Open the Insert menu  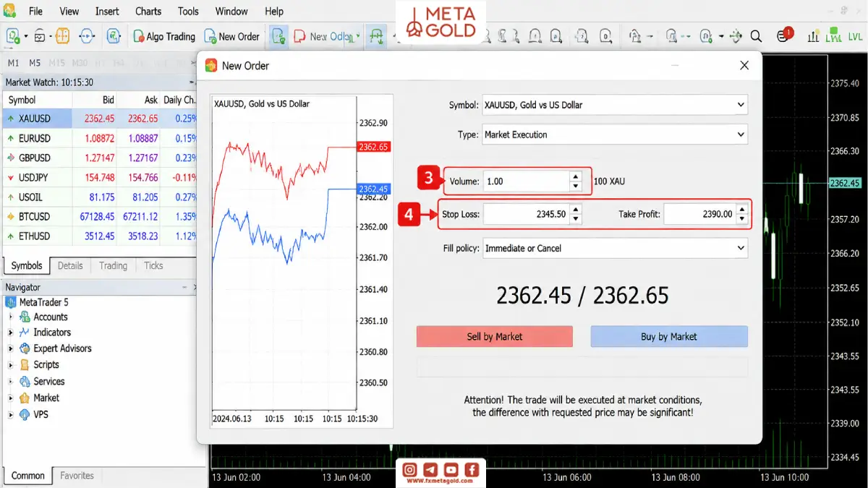click(x=107, y=12)
